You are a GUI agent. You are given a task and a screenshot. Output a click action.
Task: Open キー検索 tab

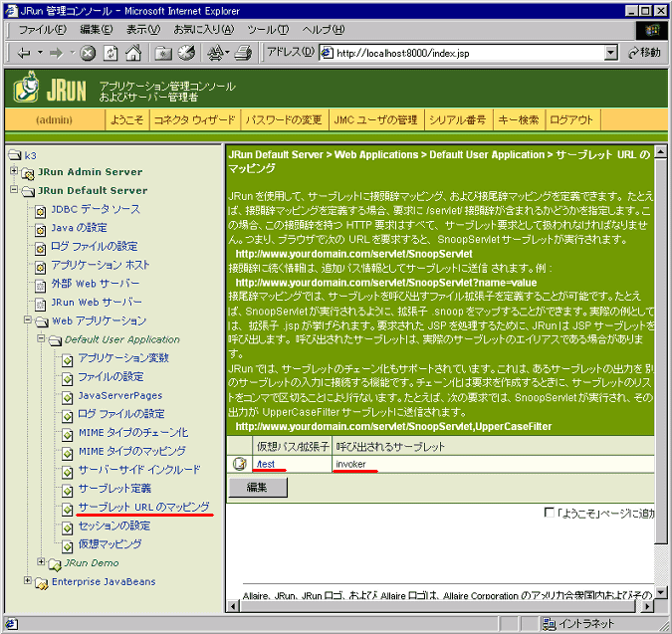click(518, 120)
